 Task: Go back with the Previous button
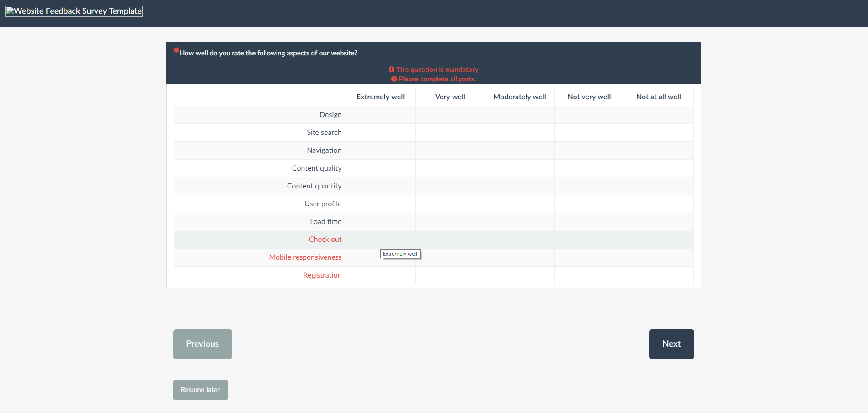tap(202, 344)
